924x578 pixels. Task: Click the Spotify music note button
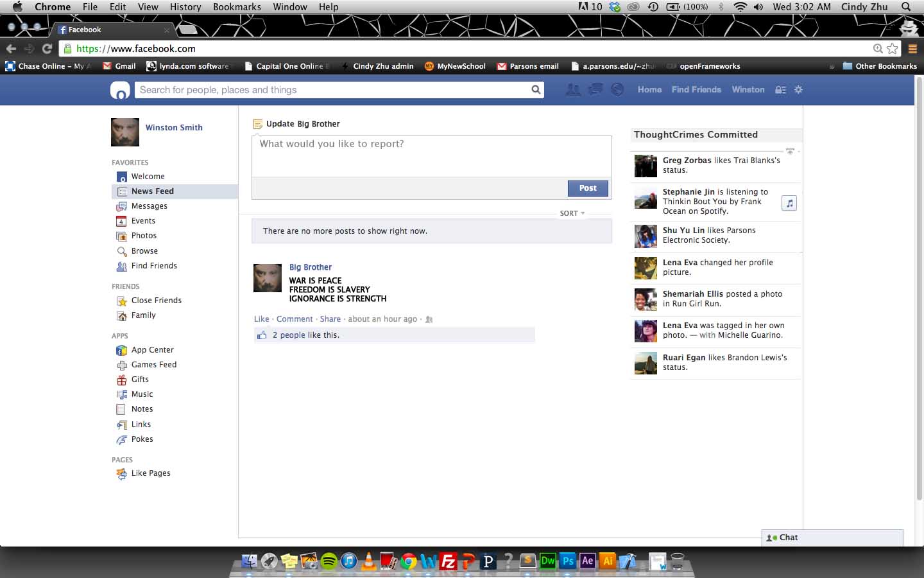789,203
